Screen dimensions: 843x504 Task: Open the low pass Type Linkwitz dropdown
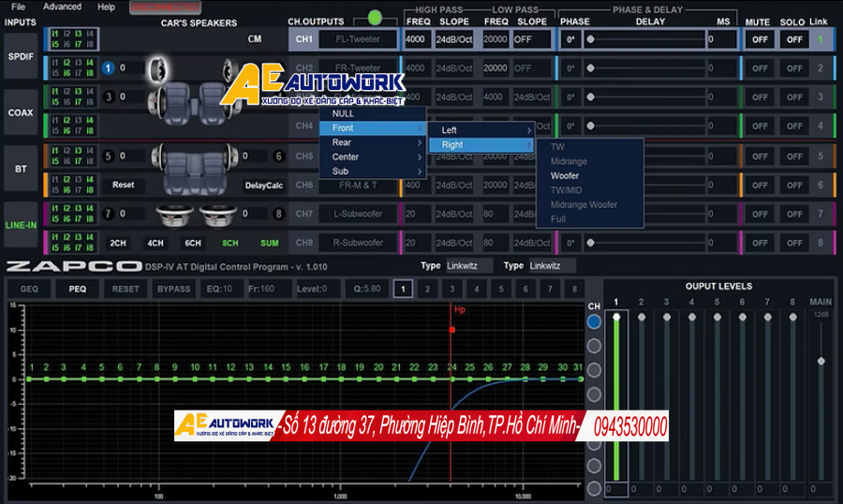[552, 266]
